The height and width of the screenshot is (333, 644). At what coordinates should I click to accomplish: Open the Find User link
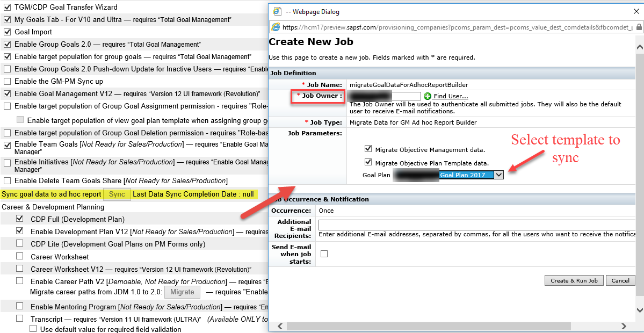(451, 96)
